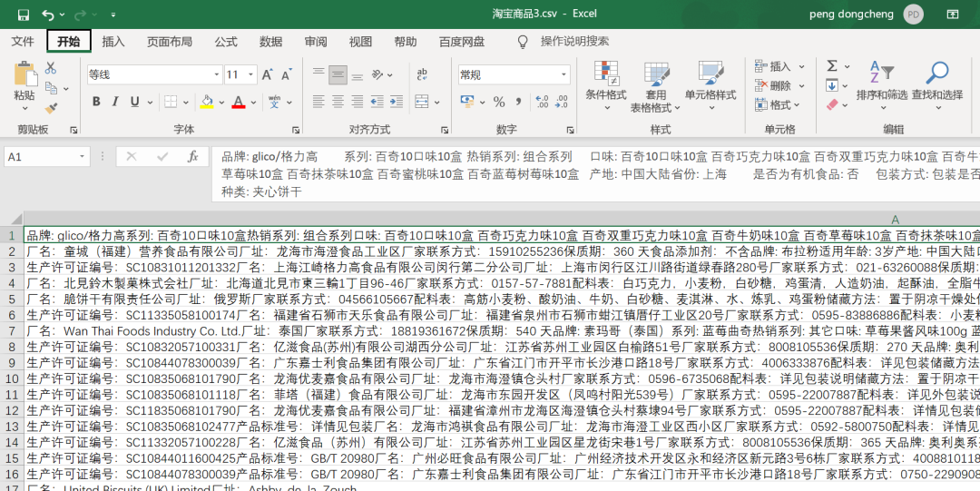Open the 等线 font name dropdown
The height and width of the screenshot is (491, 980).
217,75
